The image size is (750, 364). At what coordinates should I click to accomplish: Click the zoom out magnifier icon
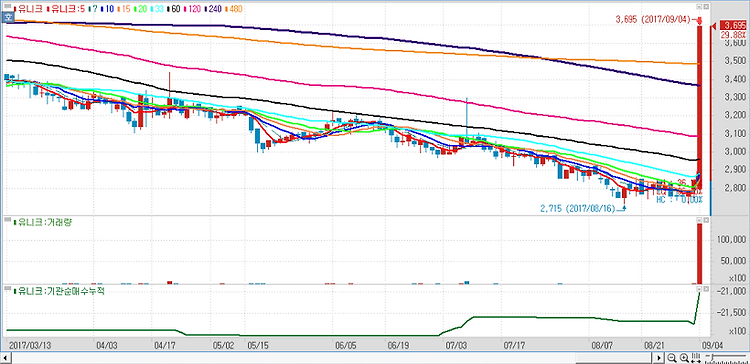click(672, 358)
